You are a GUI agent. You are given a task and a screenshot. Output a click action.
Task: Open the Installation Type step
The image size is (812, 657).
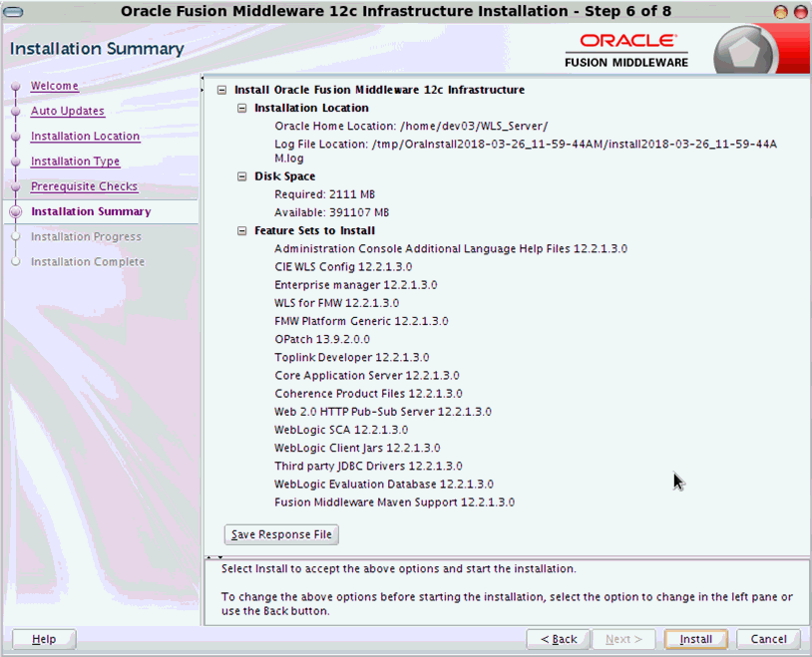click(x=75, y=162)
